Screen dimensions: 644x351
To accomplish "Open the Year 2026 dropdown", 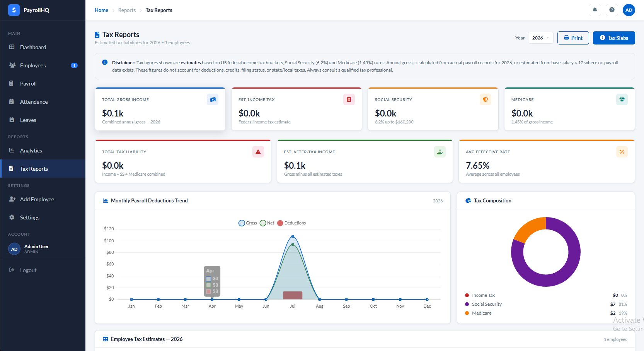I will coord(540,38).
